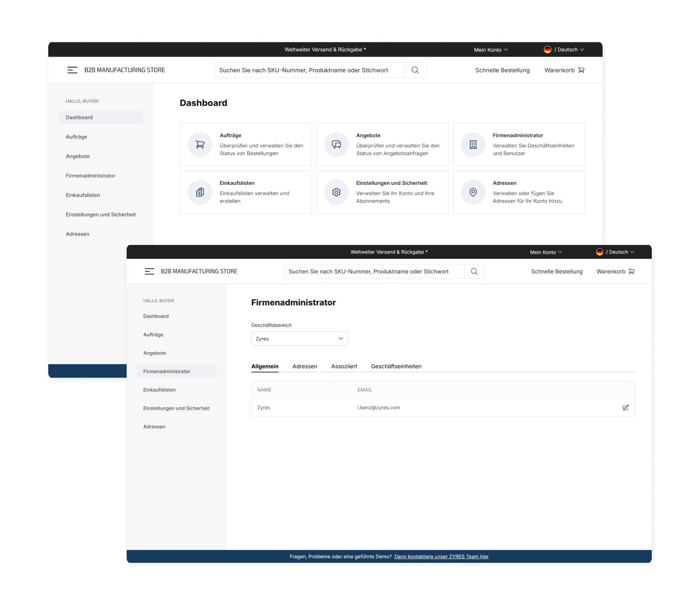Click the search magnifier in the front window
Image resolution: width=700 pixels, height=605 pixels.
474,271
